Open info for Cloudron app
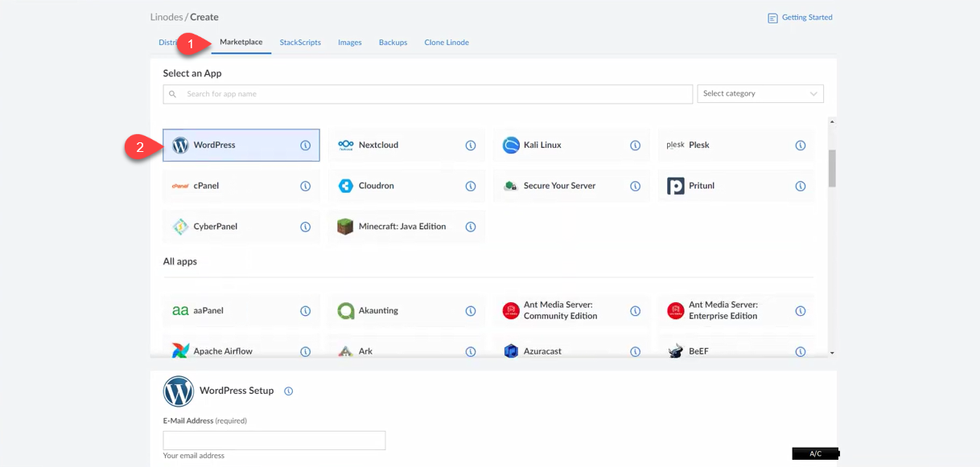This screenshot has width=980, height=467. coord(471,186)
